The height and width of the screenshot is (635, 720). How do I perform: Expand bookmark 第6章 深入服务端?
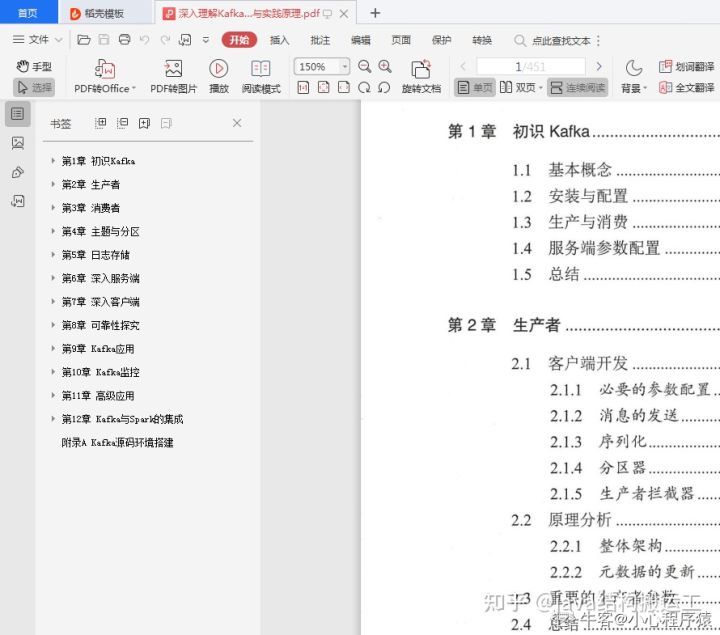pyautogui.click(x=53, y=278)
